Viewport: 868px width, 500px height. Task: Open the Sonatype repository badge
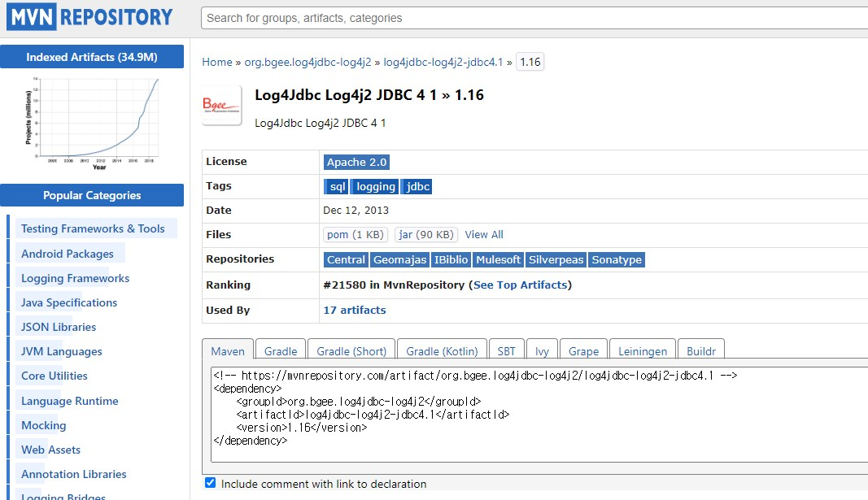click(x=616, y=259)
